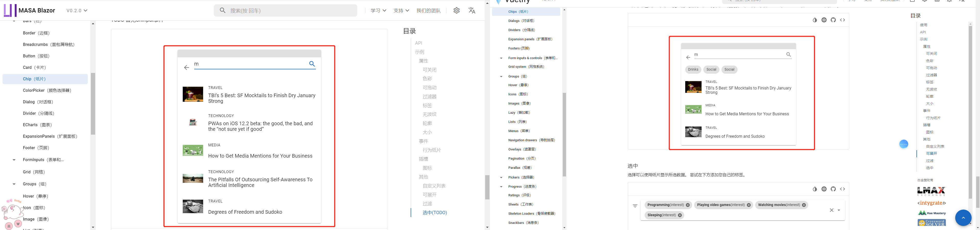Remove the Programming(interest) chip
Image resolution: width=980 pixels, height=230 pixels.
[x=688, y=205]
